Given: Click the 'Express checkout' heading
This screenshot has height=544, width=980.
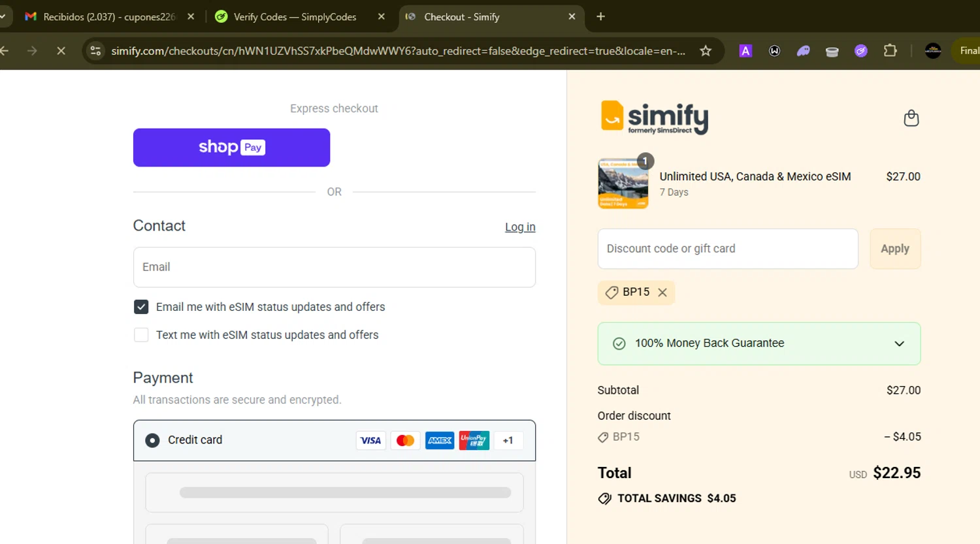Looking at the screenshot, I should (x=335, y=108).
